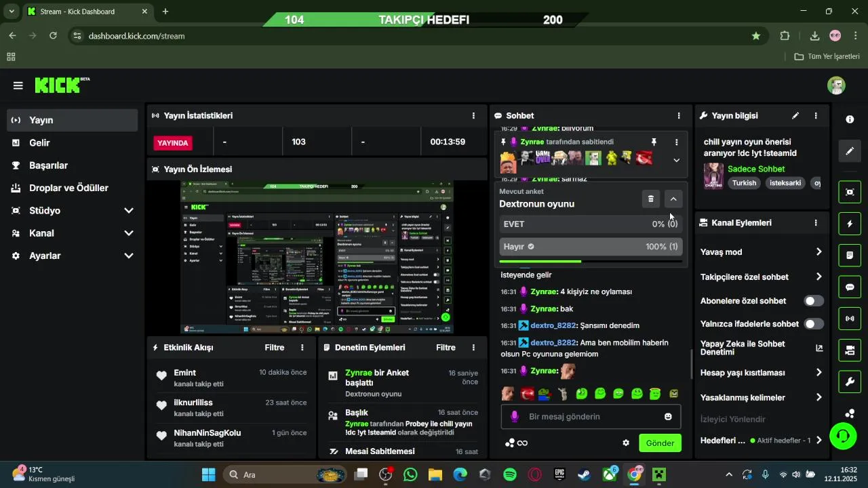Screen dimensions: 868x488
Task: Send the chat message with Gönder
Action: 660,443
